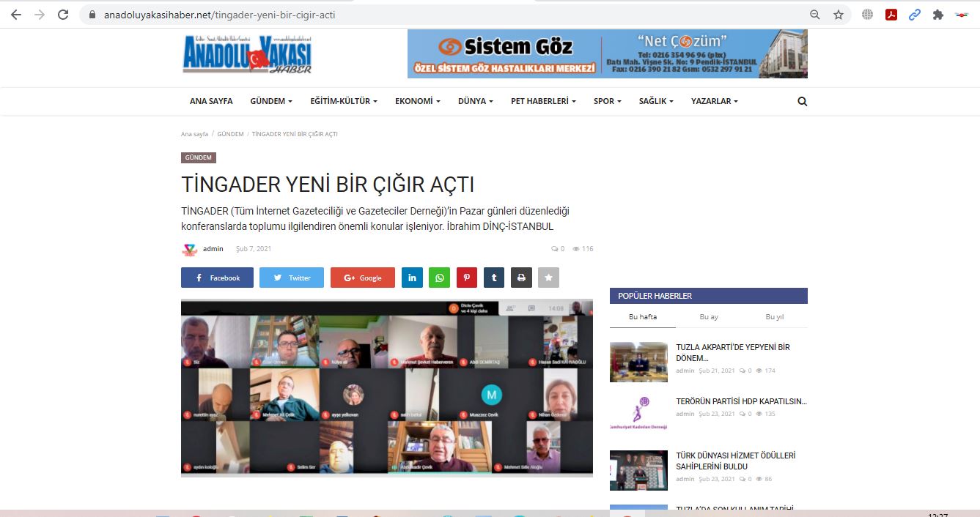The image size is (980, 517).
Task: Open the globe extension icon
Action: pyautogui.click(x=868, y=15)
